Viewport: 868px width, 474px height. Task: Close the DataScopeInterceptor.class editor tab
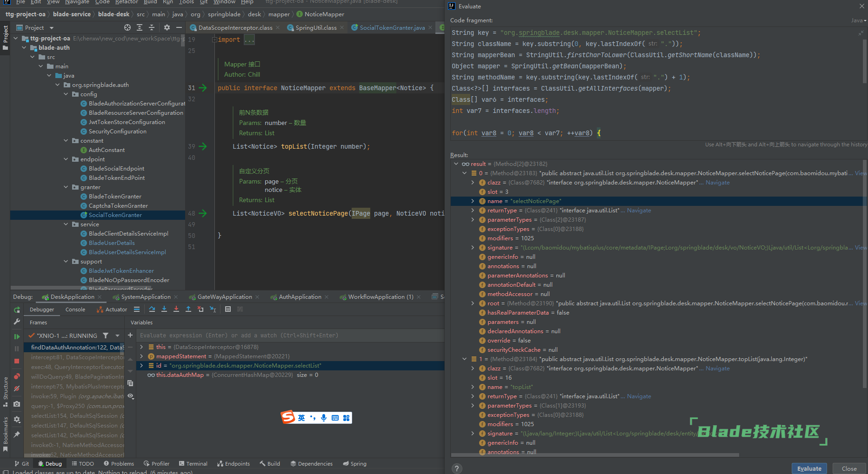[x=278, y=28]
